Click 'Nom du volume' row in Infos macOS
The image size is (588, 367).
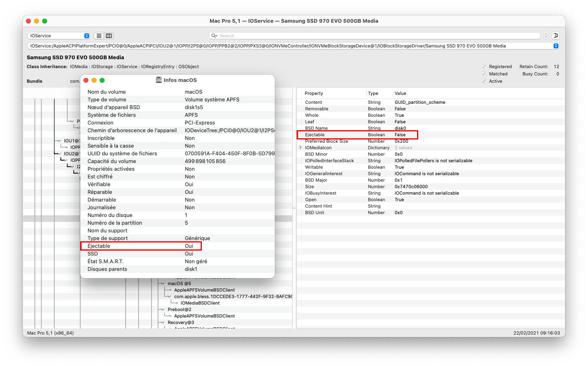[177, 92]
